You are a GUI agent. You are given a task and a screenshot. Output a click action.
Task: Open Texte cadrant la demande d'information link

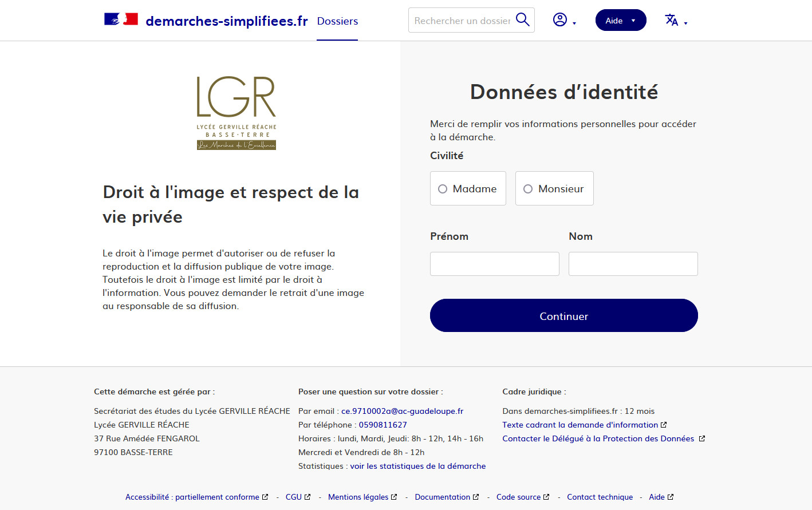coord(580,425)
